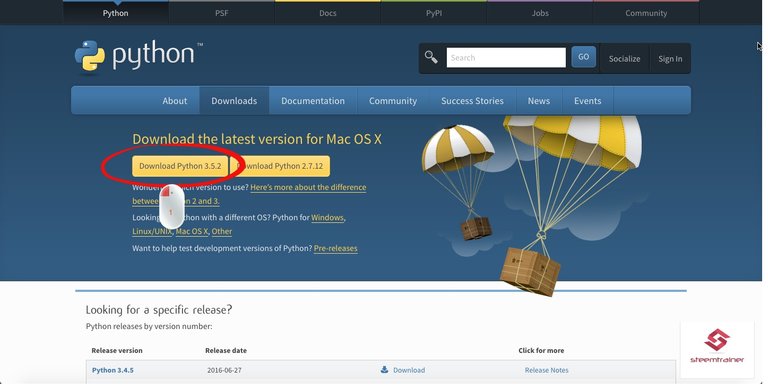Click Download Python 2.7.12 button
The height and width of the screenshot is (385, 768).
point(280,166)
